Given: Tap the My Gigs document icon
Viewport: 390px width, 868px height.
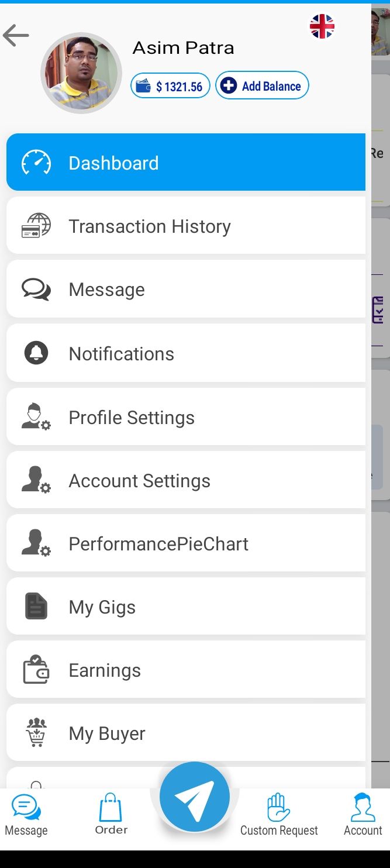Looking at the screenshot, I should 36,607.
